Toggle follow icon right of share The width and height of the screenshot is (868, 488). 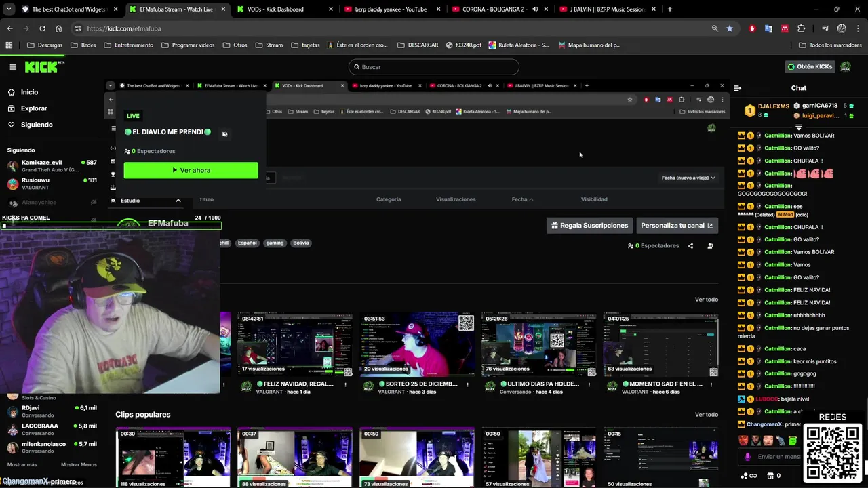710,246
